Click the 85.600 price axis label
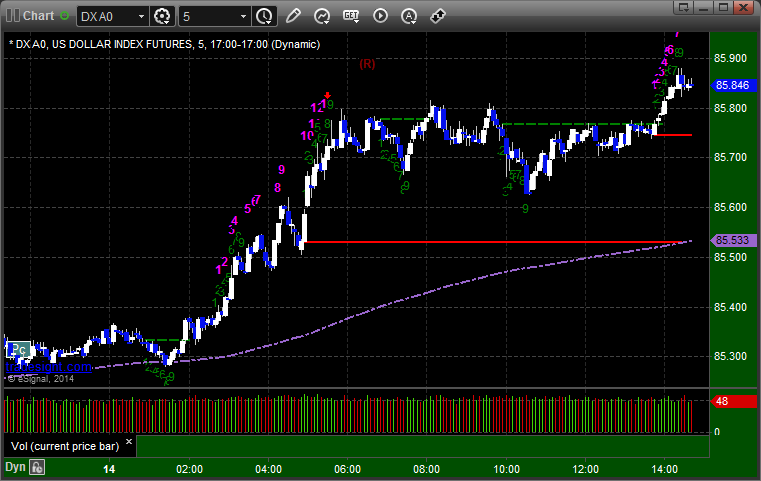This screenshot has height=481, width=761. [730, 207]
